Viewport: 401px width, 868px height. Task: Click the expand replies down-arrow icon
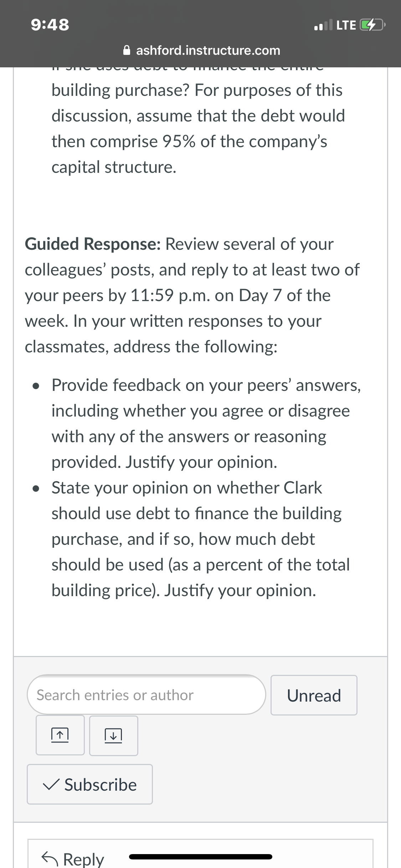pyautogui.click(x=113, y=735)
